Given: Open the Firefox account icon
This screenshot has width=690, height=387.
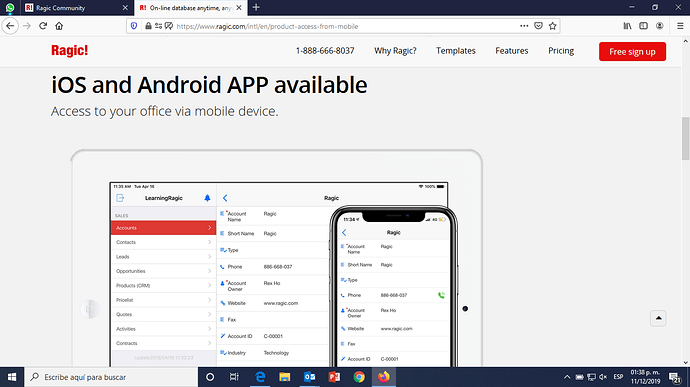Looking at the screenshot, I should (659, 26).
